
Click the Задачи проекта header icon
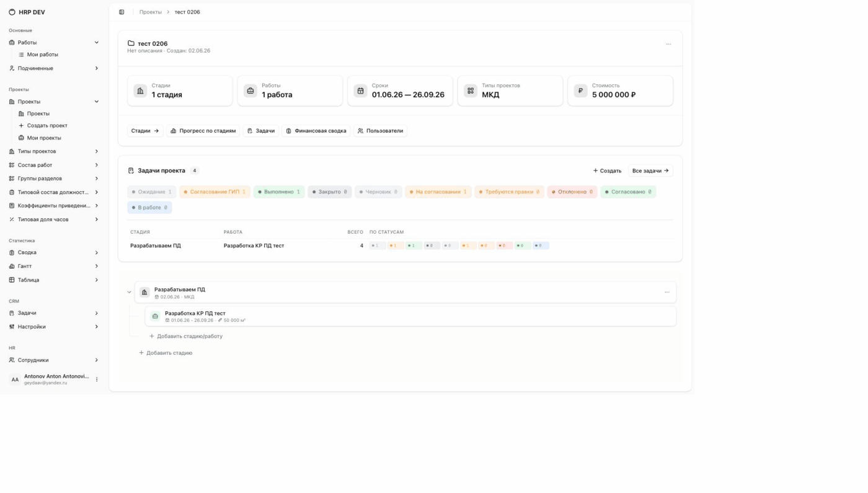coord(131,171)
